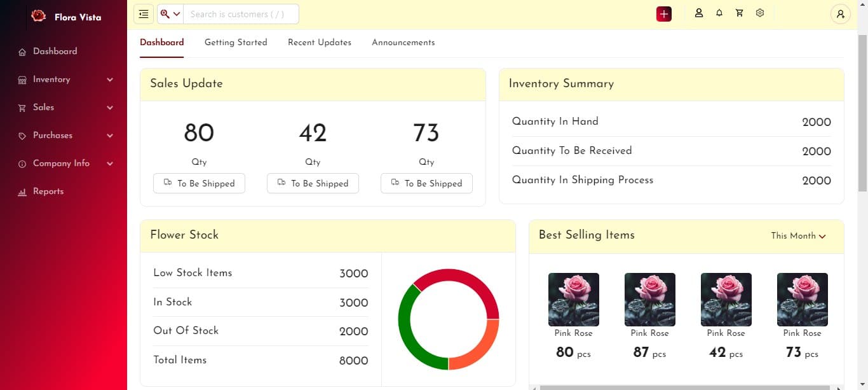
Task: Click To Be Shipped button under 80
Action: pyautogui.click(x=199, y=183)
